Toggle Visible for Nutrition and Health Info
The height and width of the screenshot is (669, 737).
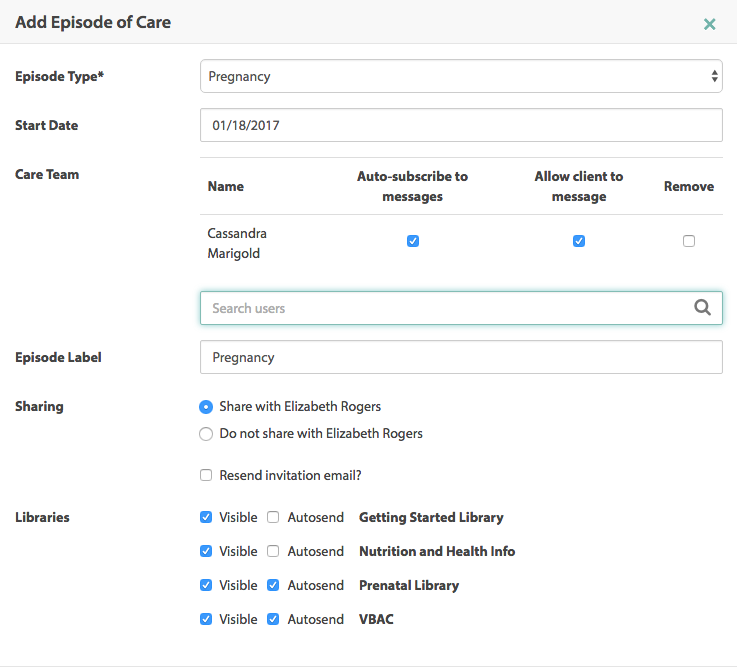[206, 551]
